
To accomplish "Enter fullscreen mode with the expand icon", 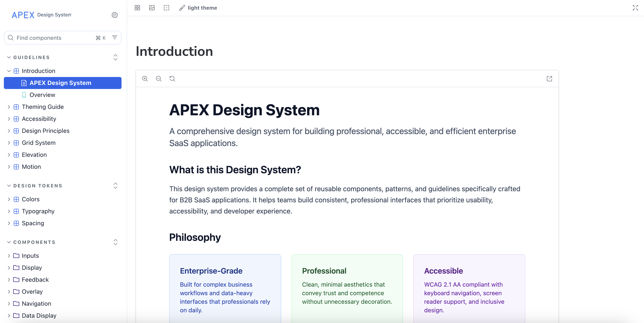I will [635, 8].
